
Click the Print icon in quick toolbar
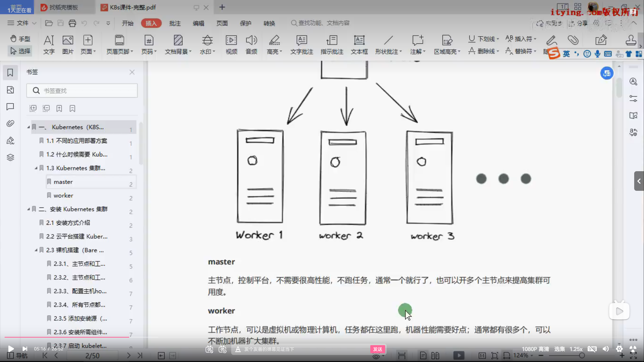[72, 23]
